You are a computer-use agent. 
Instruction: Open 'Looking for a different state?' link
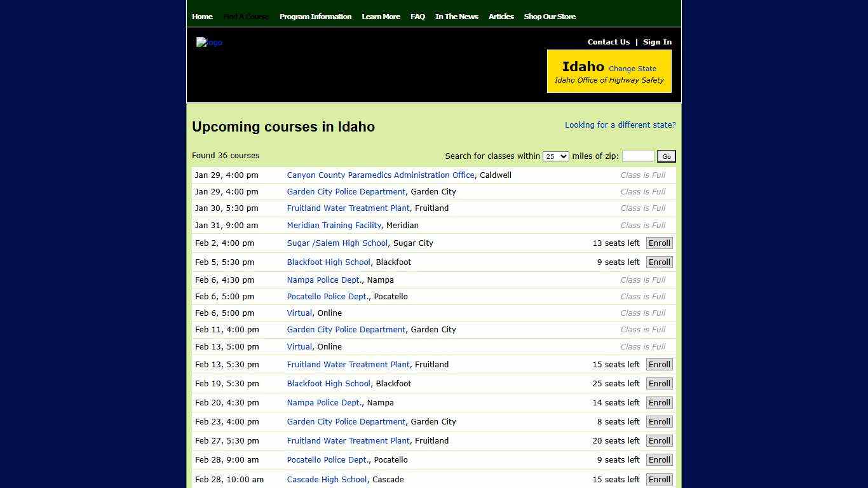coord(620,125)
